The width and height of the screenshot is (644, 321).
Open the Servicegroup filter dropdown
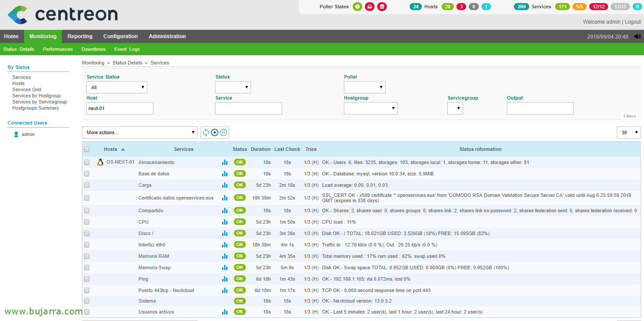point(455,108)
